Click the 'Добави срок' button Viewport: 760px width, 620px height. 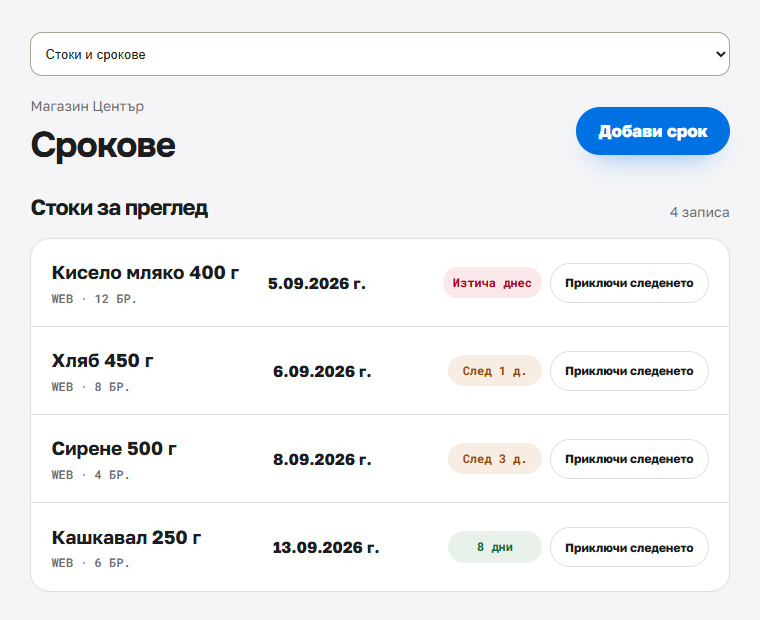pyautogui.click(x=652, y=131)
